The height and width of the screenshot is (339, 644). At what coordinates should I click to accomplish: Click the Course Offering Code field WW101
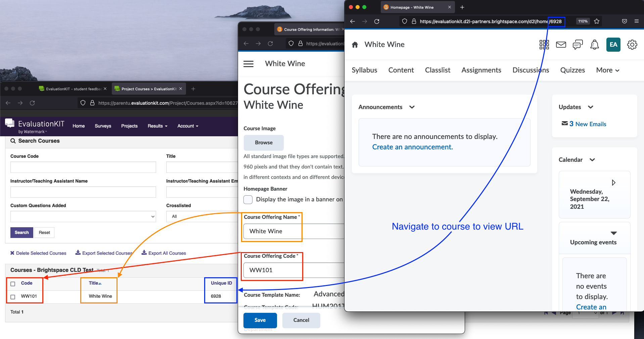tap(294, 270)
